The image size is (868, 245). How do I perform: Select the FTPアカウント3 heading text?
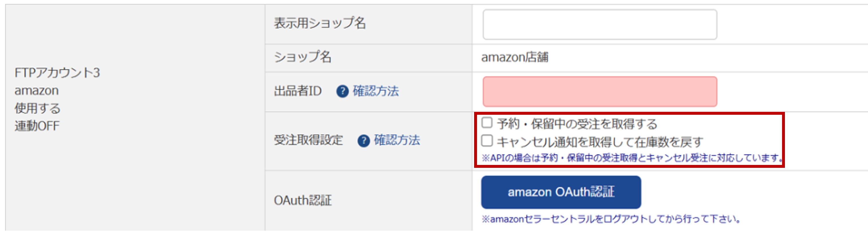(x=57, y=73)
